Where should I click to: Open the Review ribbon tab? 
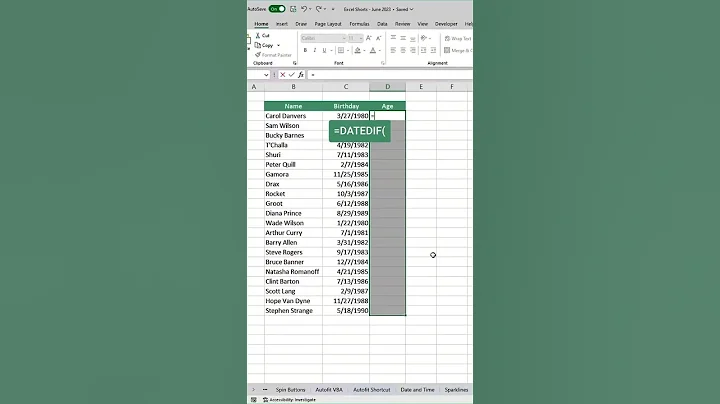(402, 24)
